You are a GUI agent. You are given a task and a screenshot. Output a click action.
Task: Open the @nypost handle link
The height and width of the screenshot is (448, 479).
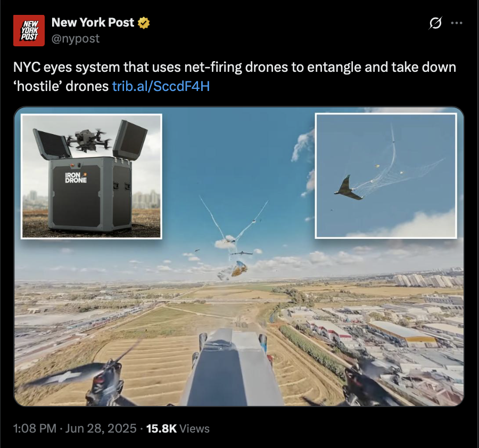pos(76,38)
